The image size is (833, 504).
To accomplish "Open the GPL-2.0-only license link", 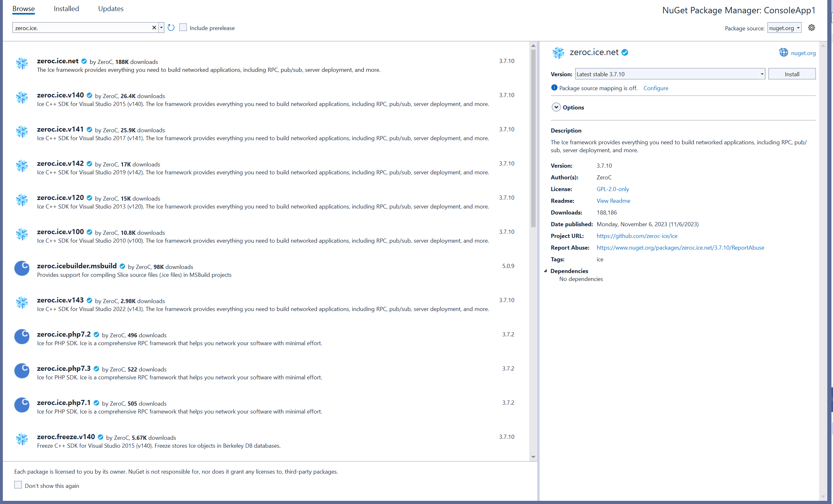I will (613, 189).
